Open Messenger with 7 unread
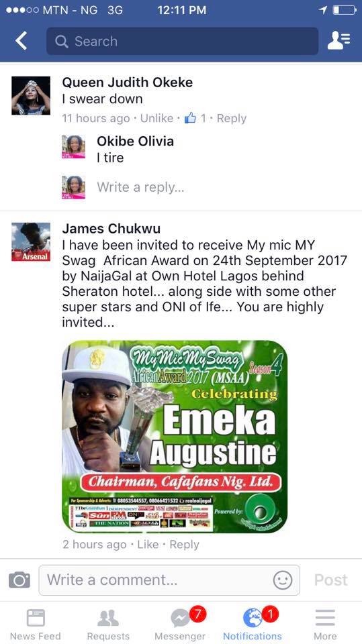Screen dimensions: 362x644 (x=180, y=624)
